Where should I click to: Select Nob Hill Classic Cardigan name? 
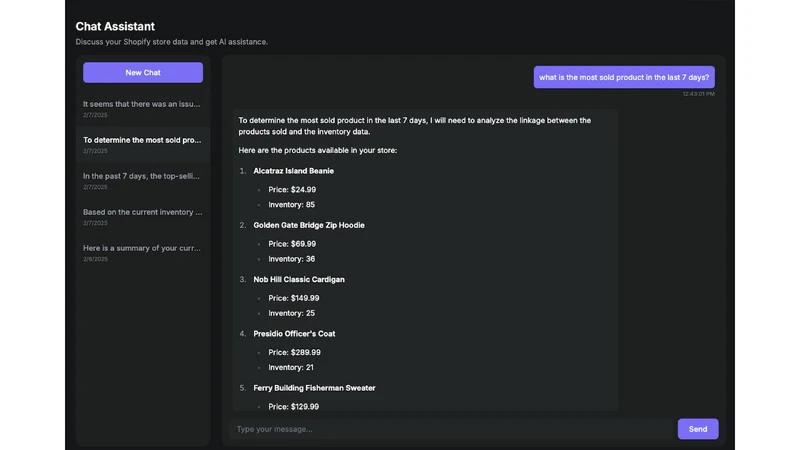click(299, 280)
